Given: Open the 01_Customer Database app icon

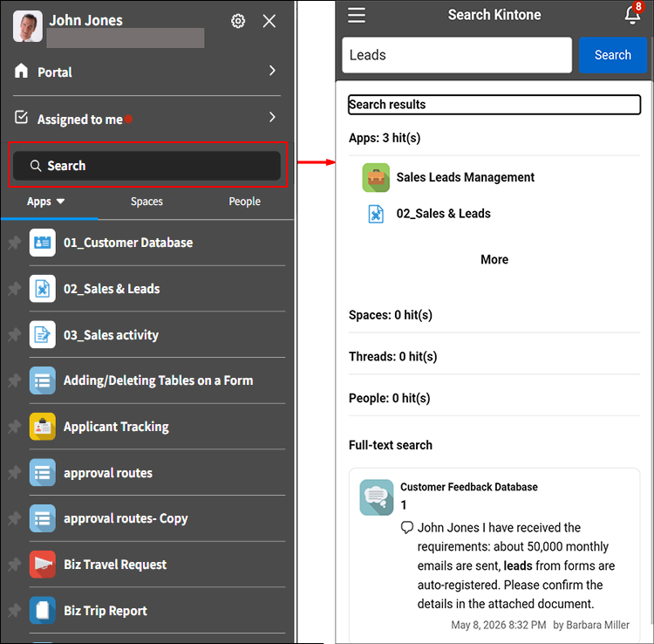Looking at the screenshot, I should 43,243.
